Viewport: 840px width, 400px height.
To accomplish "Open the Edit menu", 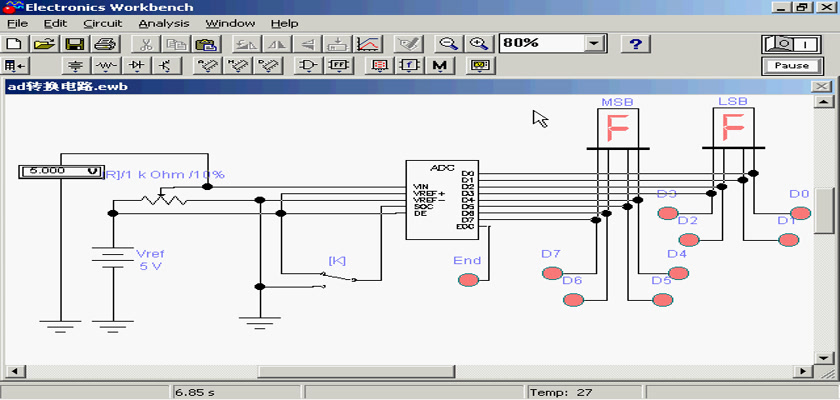I will pyautogui.click(x=55, y=24).
